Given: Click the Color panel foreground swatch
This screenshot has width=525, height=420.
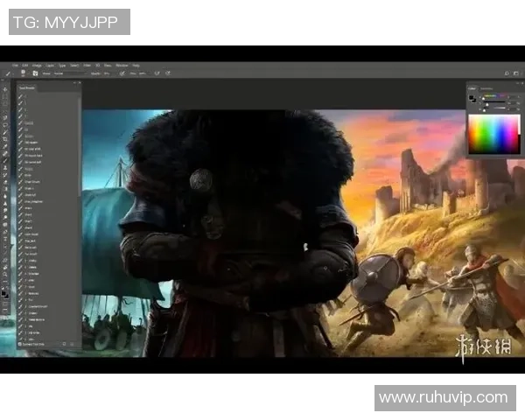Looking at the screenshot, I should 472,98.
